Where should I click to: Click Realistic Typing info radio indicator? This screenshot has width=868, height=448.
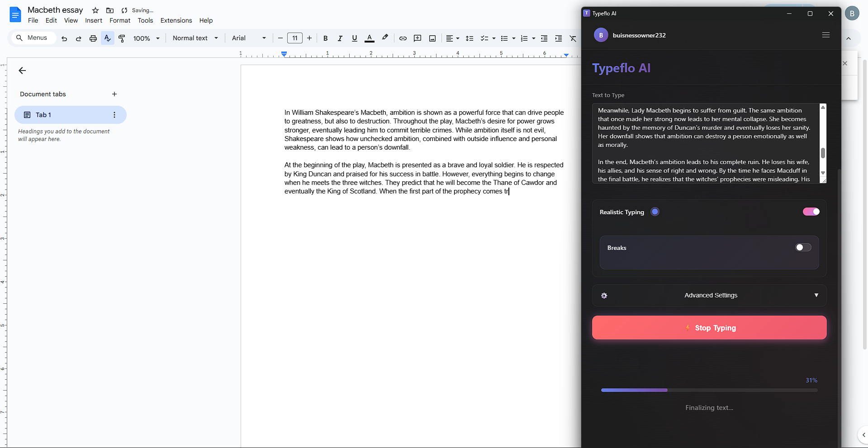pyautogui.click(x=655, y=212)
